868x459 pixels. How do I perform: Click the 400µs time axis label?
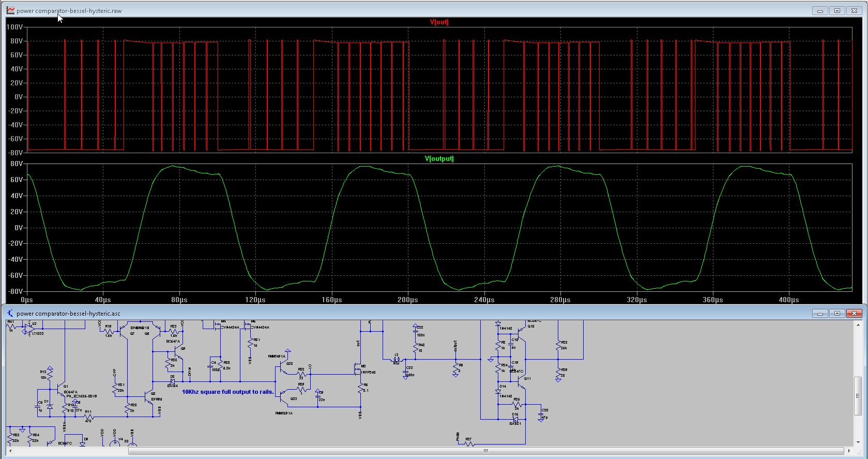click(789, 300)
